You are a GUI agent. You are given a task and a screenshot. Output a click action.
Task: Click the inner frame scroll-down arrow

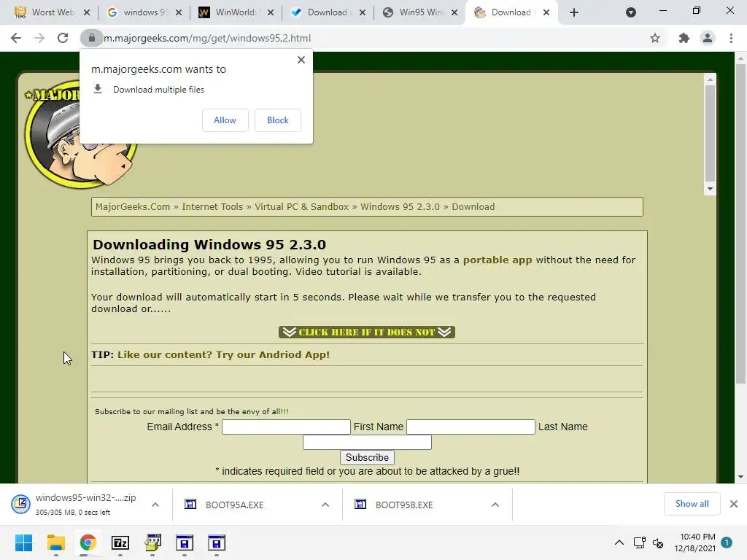click(x=710, y=189)
